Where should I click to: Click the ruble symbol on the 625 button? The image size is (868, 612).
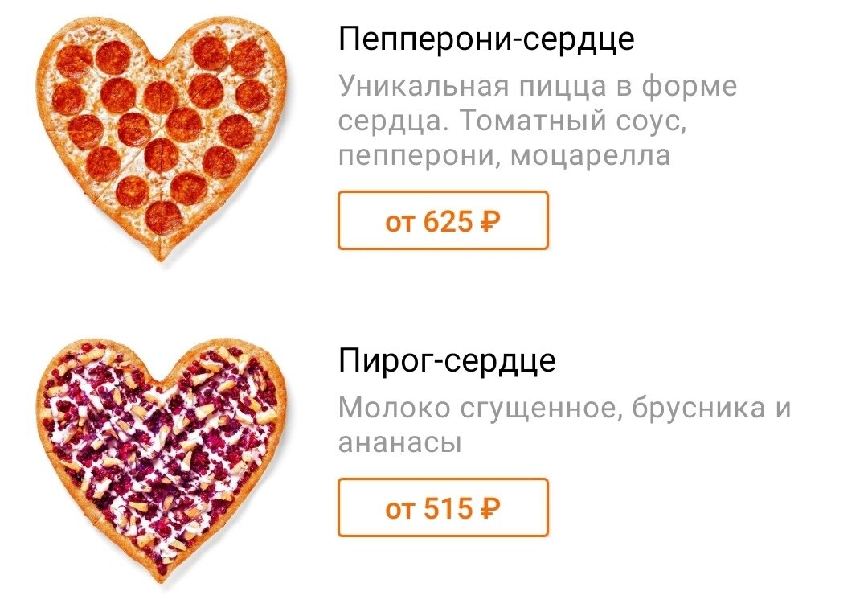[x=492, y=219]
